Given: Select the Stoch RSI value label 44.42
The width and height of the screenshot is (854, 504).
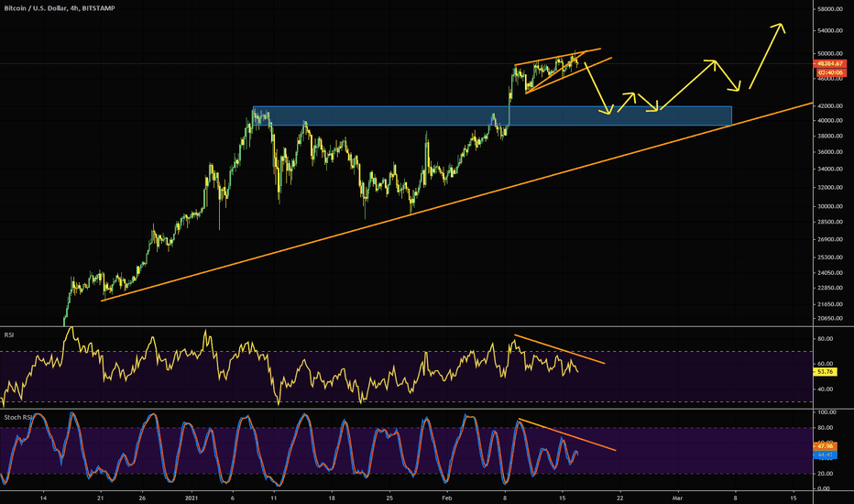Looking at the screenshot, I should click(826, 454).
